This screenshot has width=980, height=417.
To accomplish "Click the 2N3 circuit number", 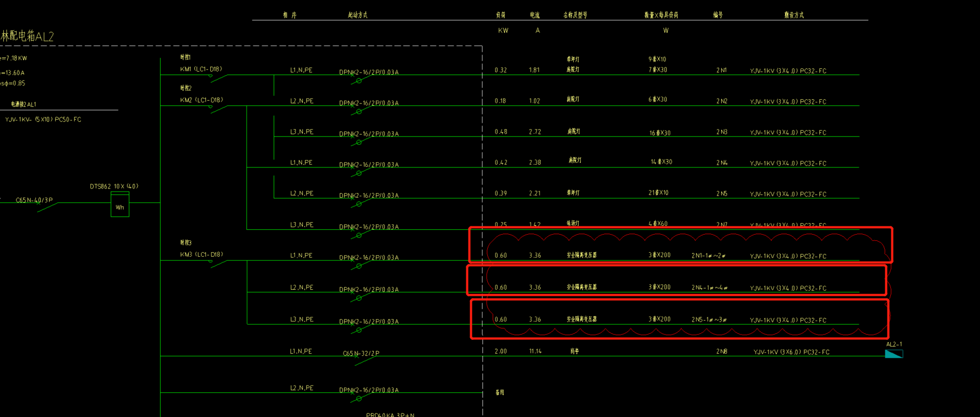I will pyautogui.click(x=722, y=132).
